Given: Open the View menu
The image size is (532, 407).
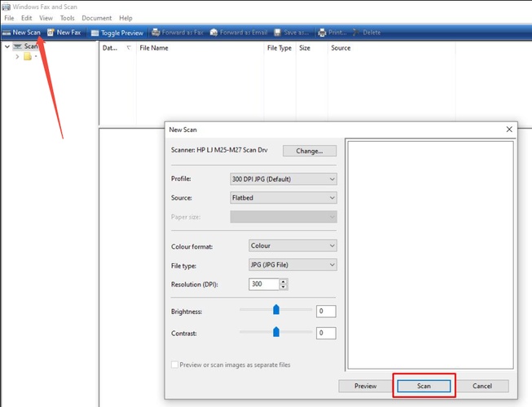Looking at the screenshot, I should (46, 18).
